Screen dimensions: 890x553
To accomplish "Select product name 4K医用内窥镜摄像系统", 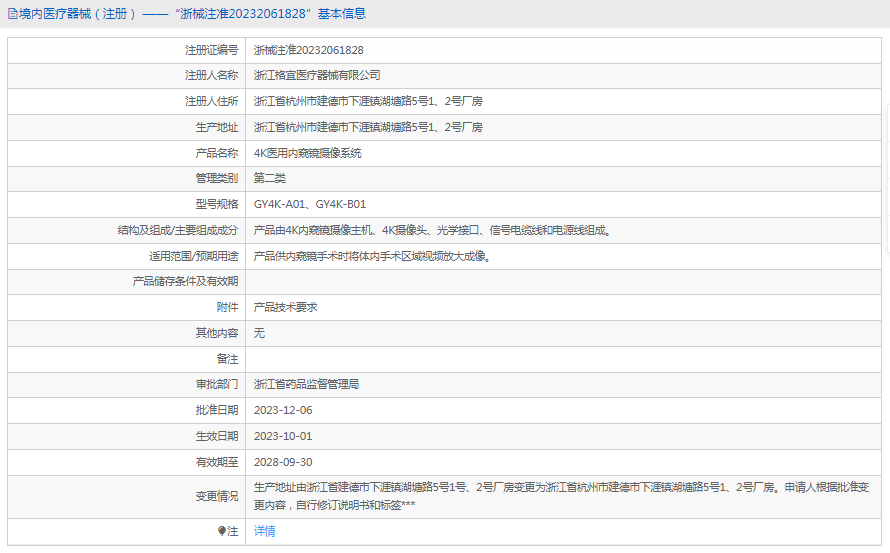I will pyautogui.click(x=308, y=153).
